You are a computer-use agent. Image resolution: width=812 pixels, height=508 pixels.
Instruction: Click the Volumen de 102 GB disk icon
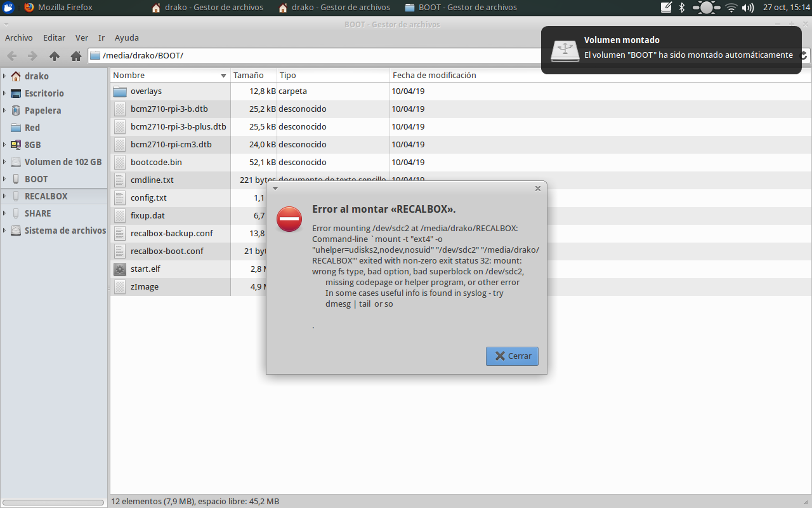coord(16,162)
